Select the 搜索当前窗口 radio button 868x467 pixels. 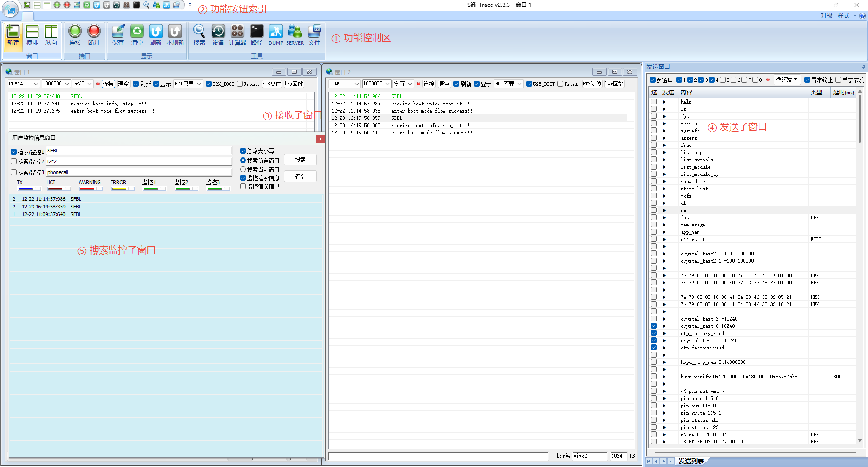(x=243, y=170)
